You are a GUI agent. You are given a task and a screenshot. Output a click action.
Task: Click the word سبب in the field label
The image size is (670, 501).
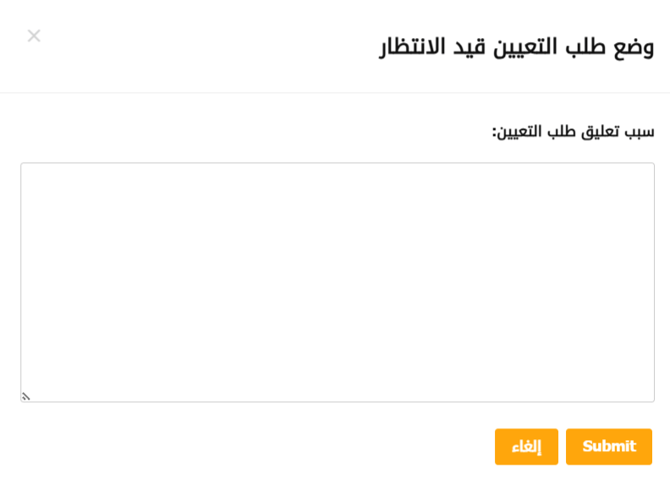[639, 131]
